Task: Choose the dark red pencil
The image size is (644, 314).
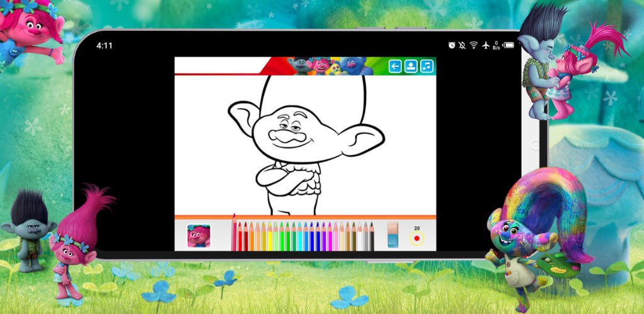Action: 246,237
